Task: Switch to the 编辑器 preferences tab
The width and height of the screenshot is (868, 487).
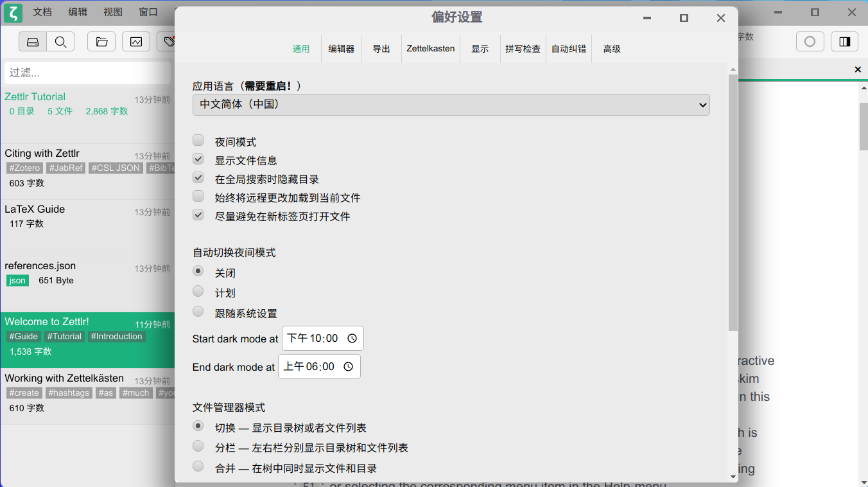Action: [341, 49]
